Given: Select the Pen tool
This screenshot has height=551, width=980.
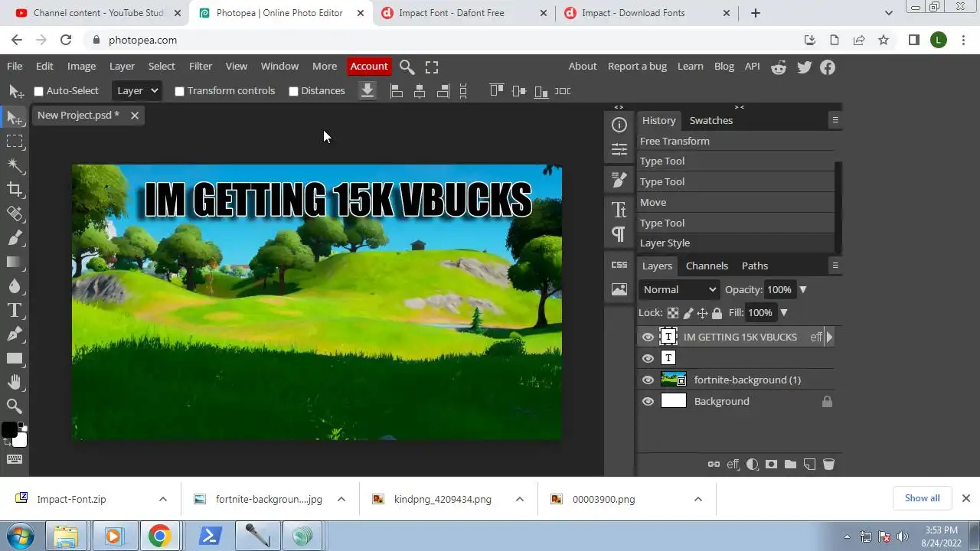Looking at the screenshot, I should [15, 334].
